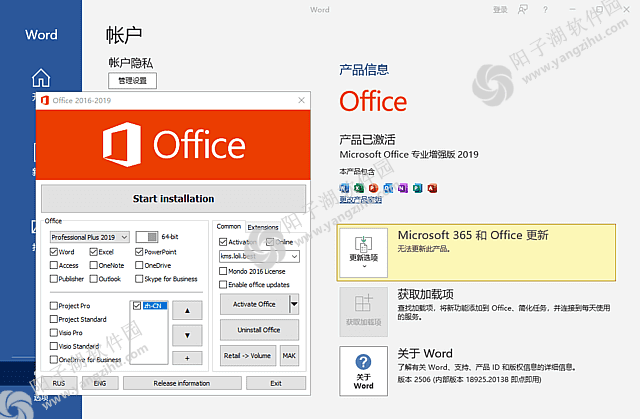
Task: Enable the Access checkbox
Action: (x=53, y=265)
